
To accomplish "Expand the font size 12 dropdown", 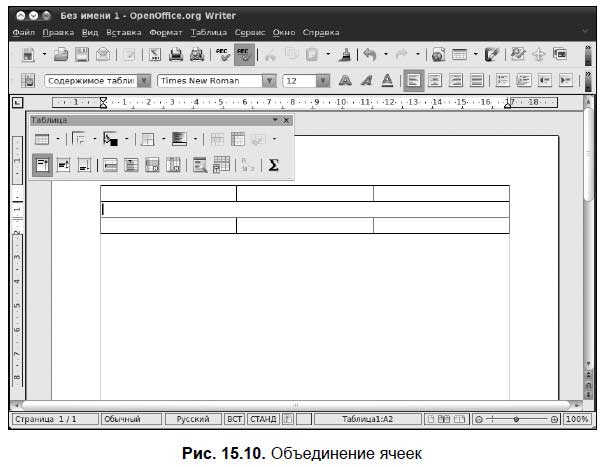I will pyautogui.click(x=323, y=81).
